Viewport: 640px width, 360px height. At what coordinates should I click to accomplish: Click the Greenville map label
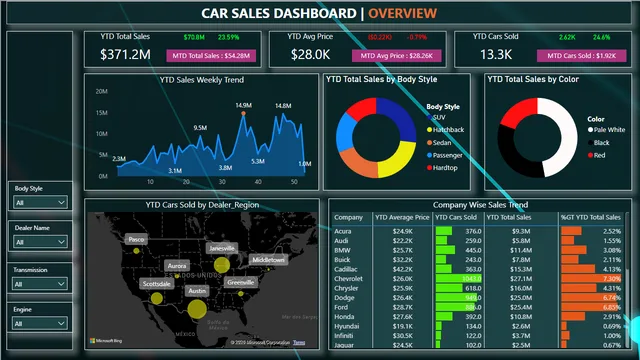click(x=240, y=282)
